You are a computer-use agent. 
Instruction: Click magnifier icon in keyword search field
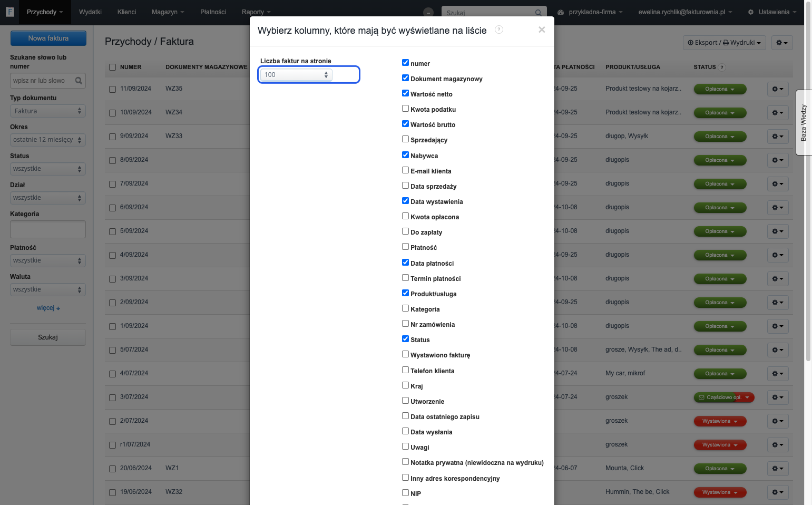[79, 81]
